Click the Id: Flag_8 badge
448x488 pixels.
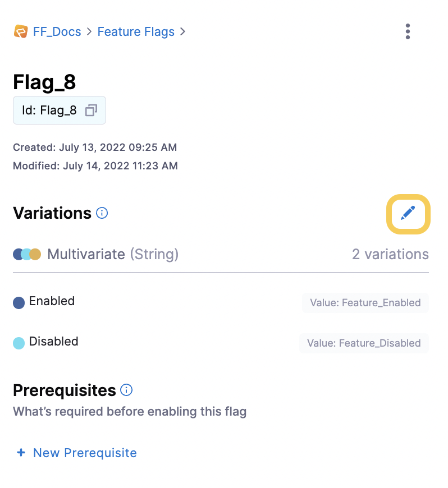[59, 110]
